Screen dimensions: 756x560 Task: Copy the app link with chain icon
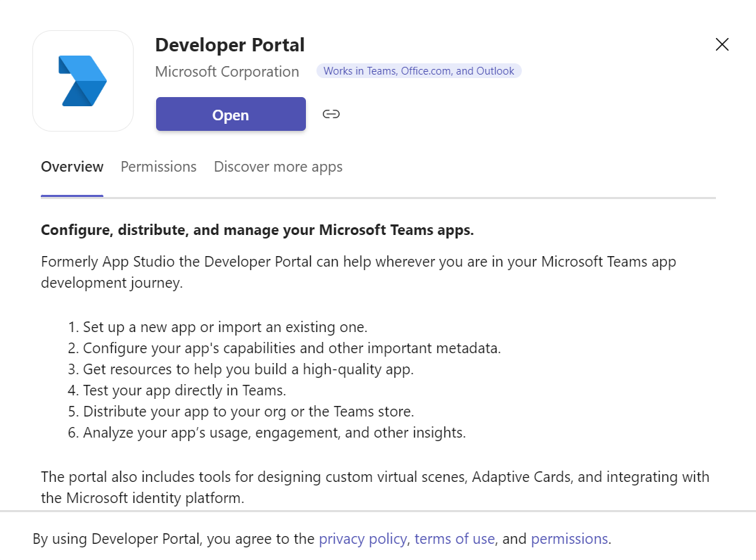331,114
